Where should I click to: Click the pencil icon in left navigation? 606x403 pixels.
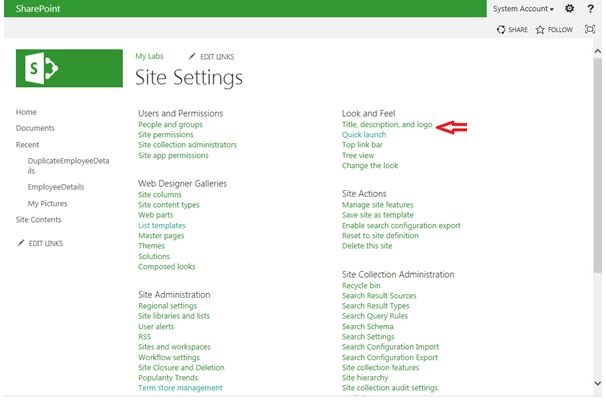click(21, 243)
